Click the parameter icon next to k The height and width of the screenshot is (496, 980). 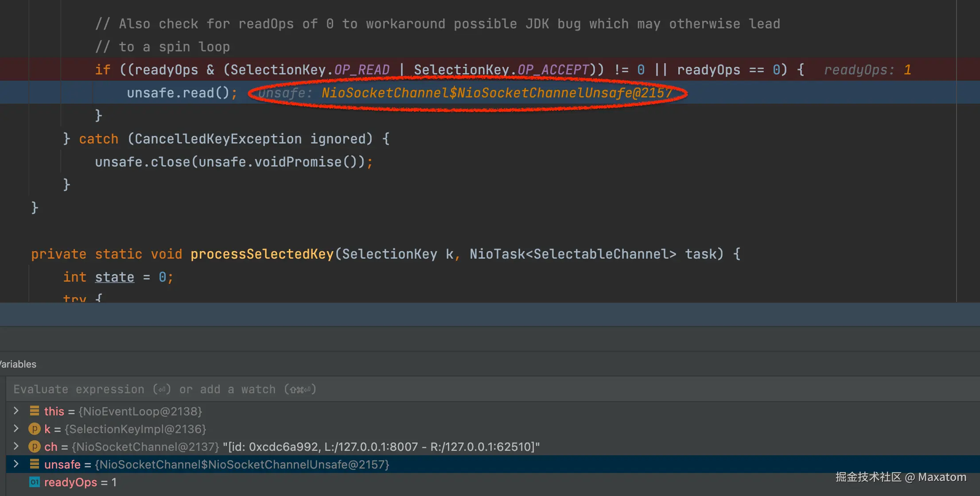[34, 429]
